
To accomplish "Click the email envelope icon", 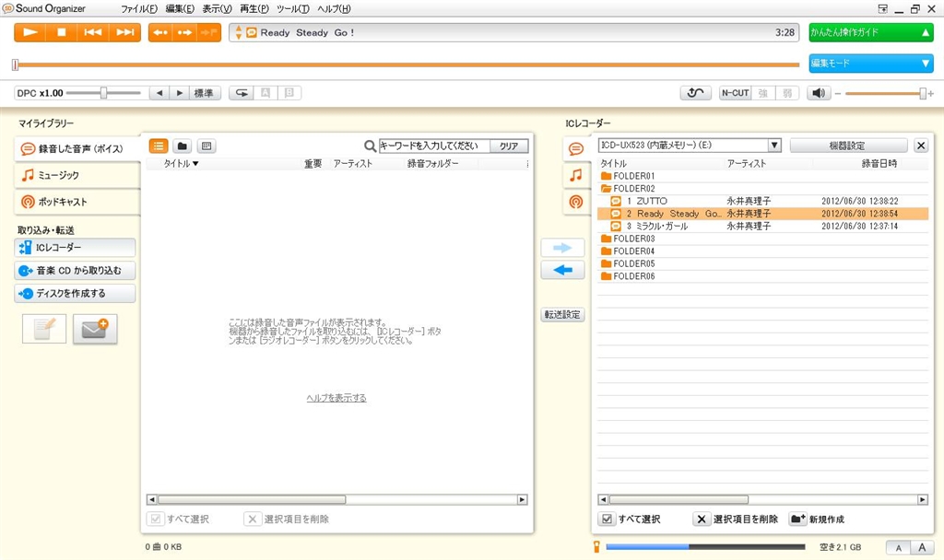I will (x=95, y=329).
